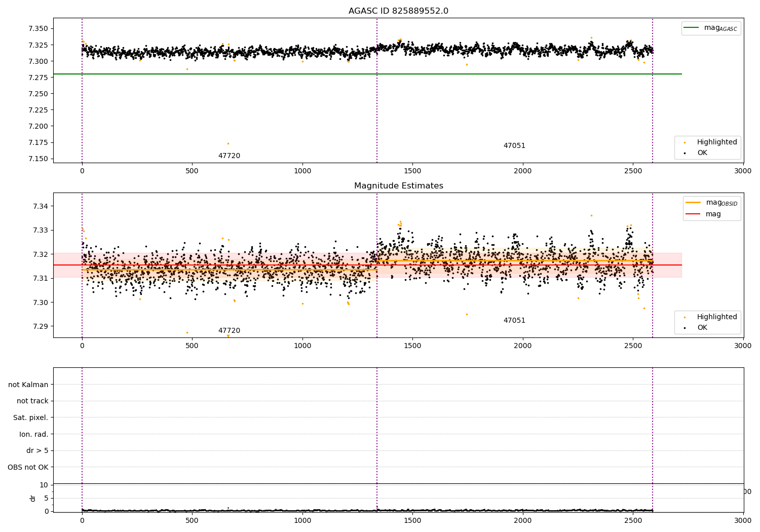760x532 pixels.
Task: Click 'OK' legend entry in Magnitude Estimates plot
Action: coord(702,327)
